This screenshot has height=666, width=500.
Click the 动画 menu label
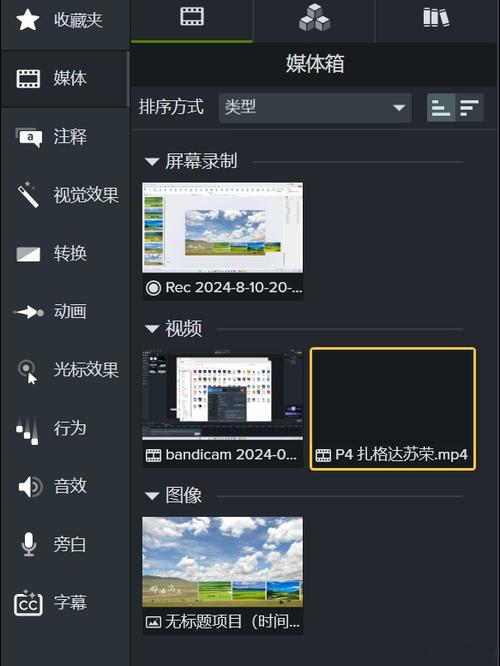tap(70, 312)
